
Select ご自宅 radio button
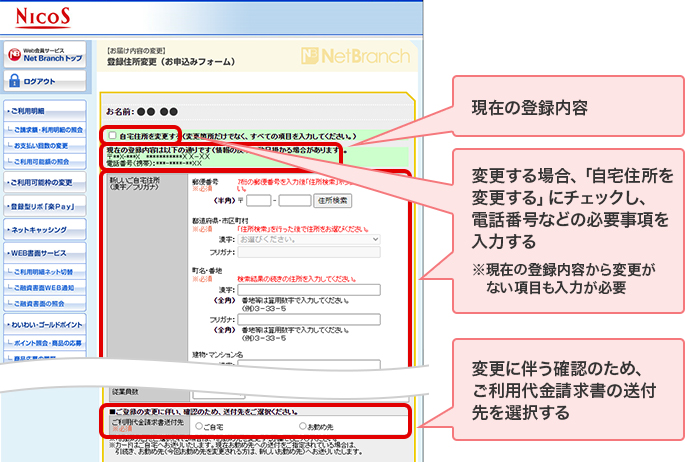199,426
